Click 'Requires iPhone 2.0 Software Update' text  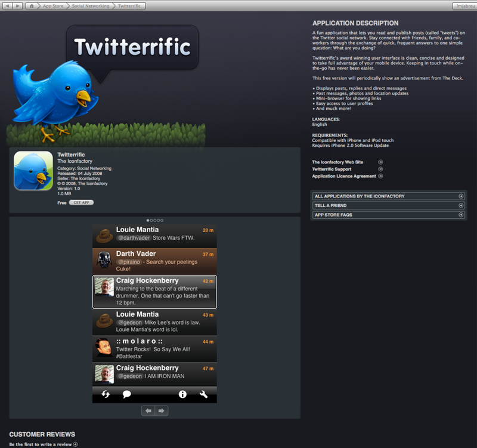(350, 145)
